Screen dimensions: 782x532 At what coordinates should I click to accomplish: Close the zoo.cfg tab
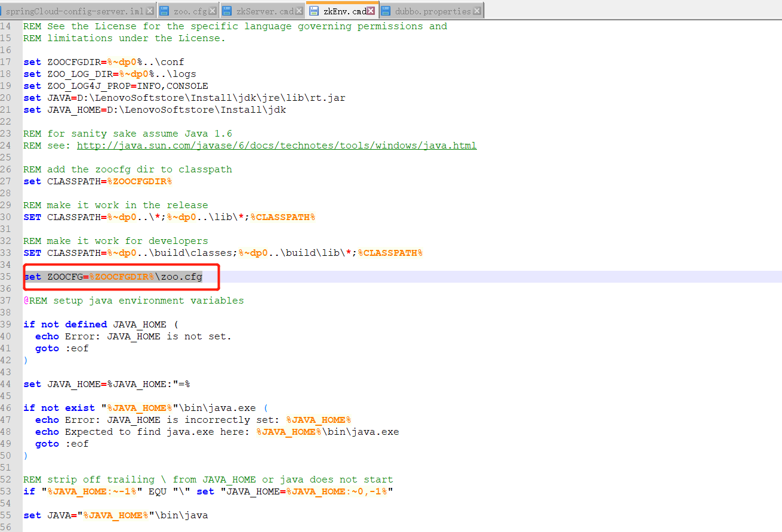pos(213,11)
